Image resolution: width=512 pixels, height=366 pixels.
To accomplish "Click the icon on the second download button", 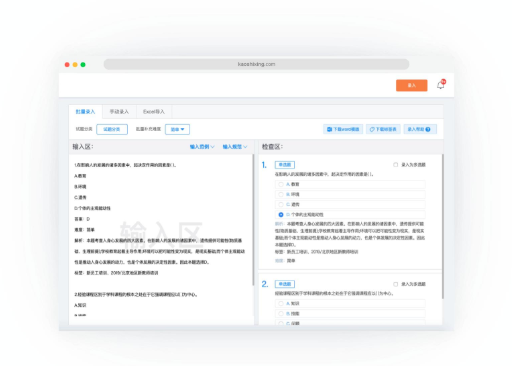I will point(372,129).
